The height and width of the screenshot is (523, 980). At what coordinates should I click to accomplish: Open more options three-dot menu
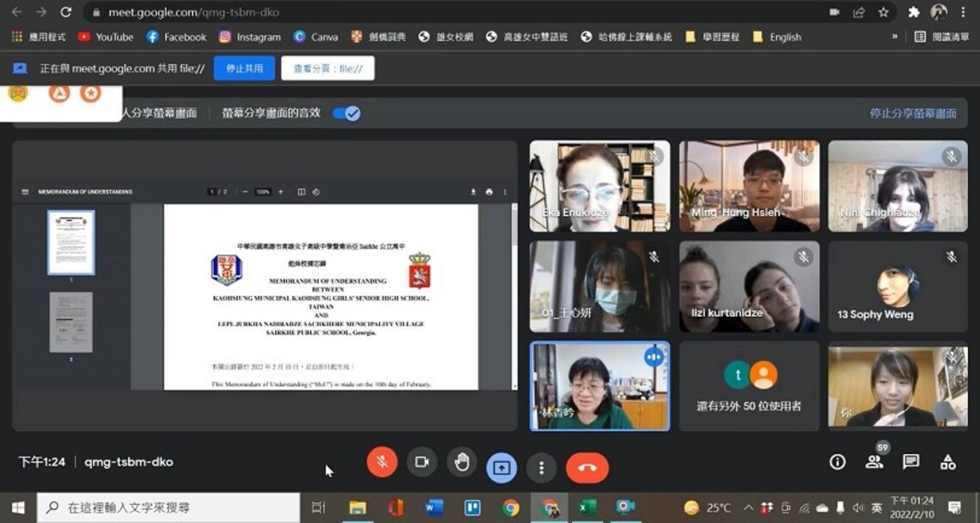click(x=542, y=467)
